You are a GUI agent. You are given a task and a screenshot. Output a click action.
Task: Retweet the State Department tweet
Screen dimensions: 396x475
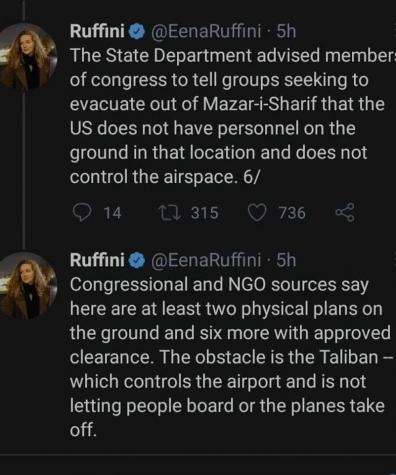coord(170,213)
